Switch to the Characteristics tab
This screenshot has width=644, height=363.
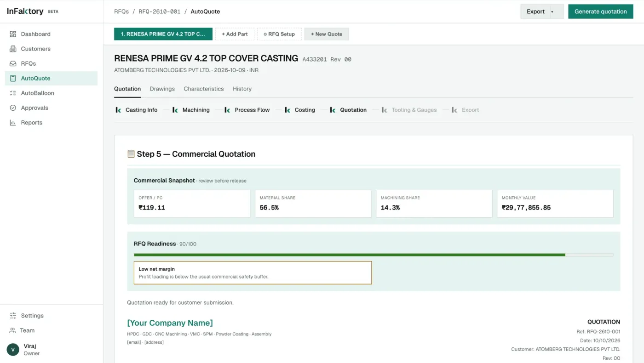(204, 89)
